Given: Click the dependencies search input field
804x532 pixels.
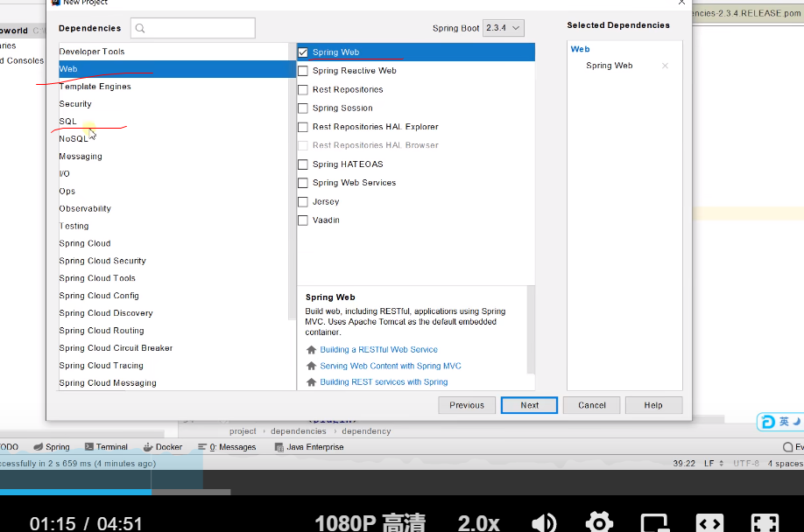Looking at the screenshot, I should 193,28.
